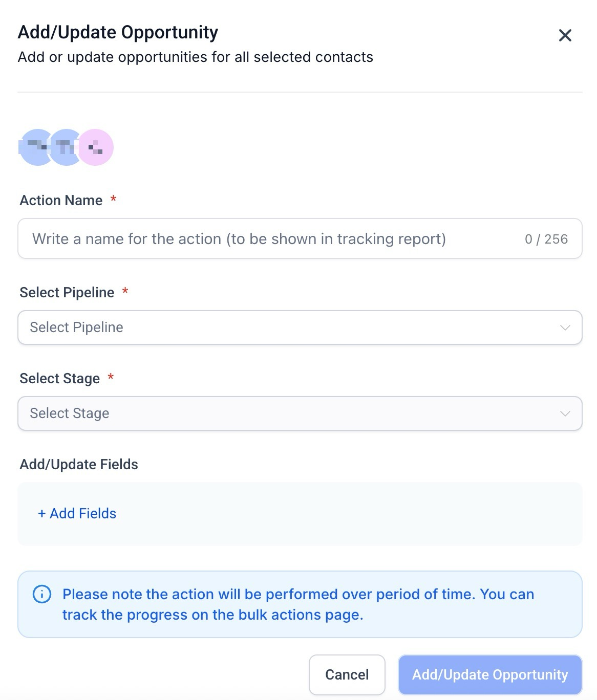Focus the Action Name text field

(x=266, y=239)
